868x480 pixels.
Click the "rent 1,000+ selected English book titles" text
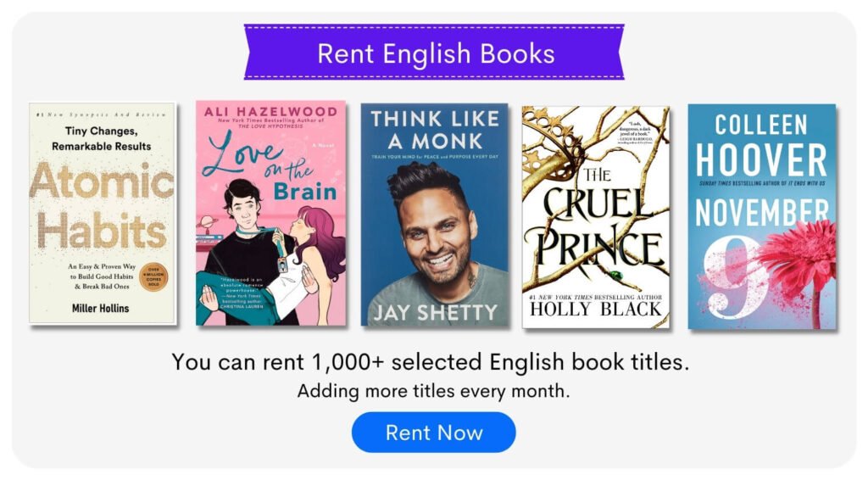[x=476, y=363]
